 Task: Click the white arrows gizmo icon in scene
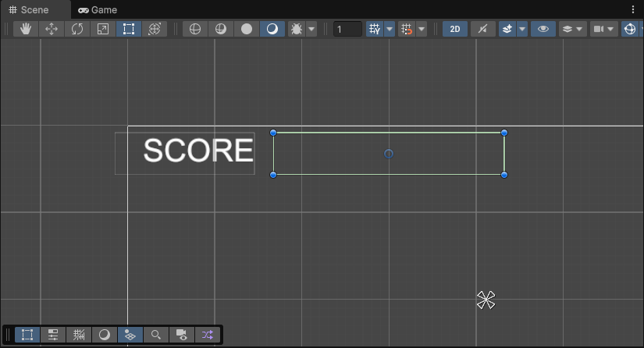coord(486,300)
